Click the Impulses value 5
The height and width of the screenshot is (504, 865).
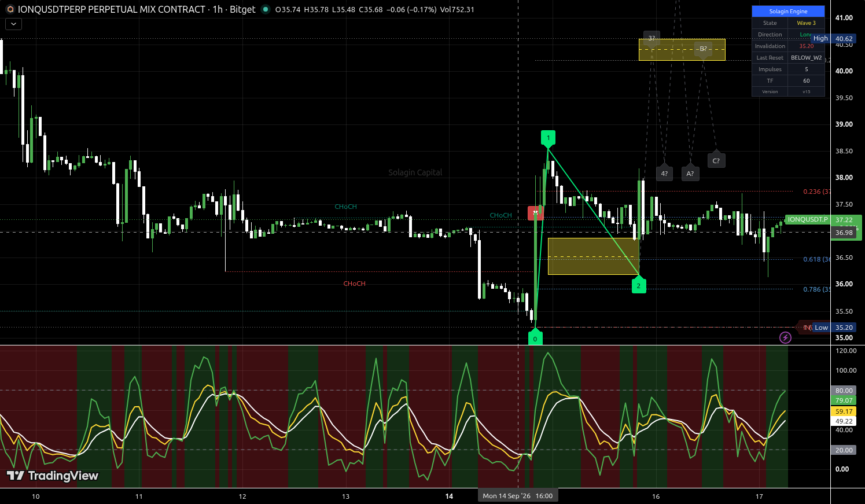coord(807,69)
